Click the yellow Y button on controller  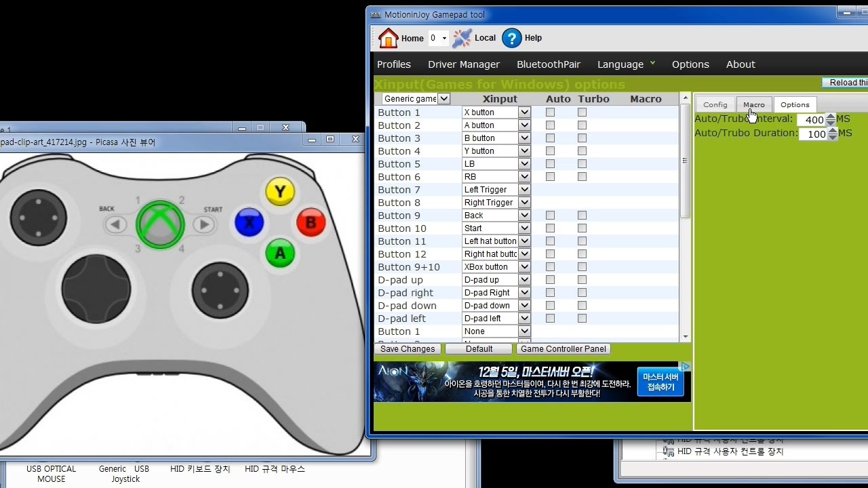280,192
